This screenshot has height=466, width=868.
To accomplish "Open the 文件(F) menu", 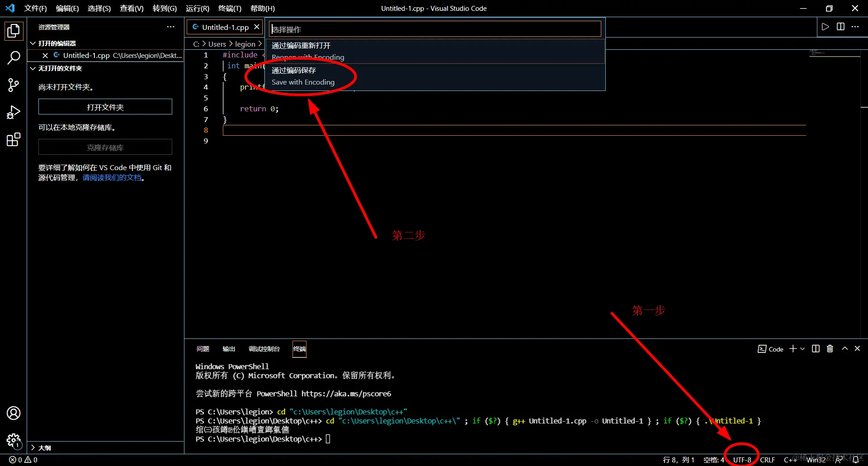I will pyautogui.click(x=35, y=9).
